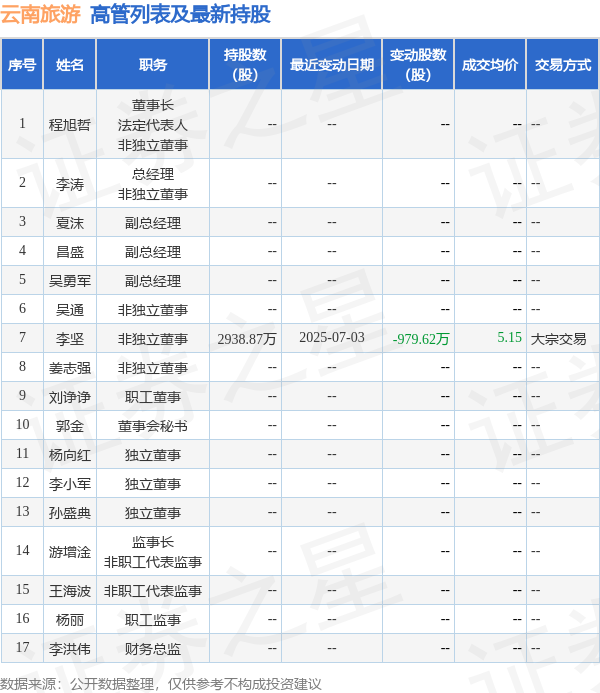Click the 财务总监 position cell
Screen dimensions: 600x693
click(153, 649)
